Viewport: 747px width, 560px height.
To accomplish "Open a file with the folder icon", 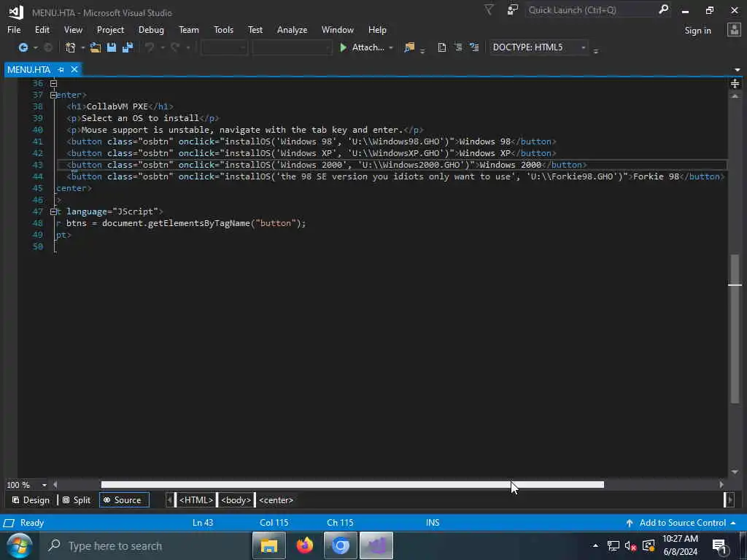I will pos(96,47).
